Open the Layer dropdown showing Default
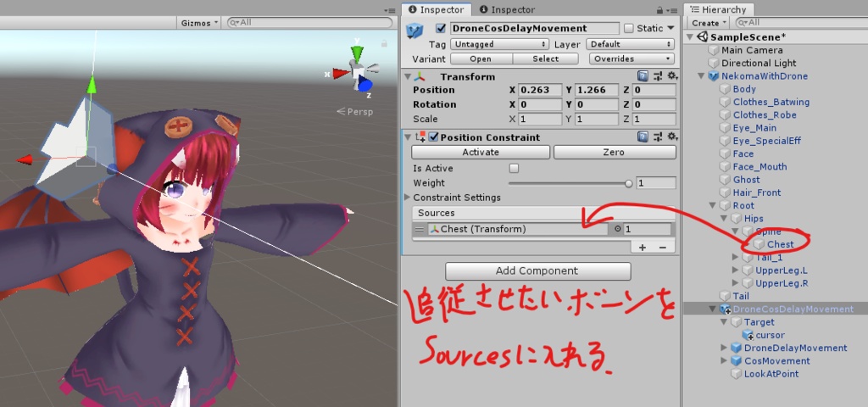Image resolution: width=868 pixels, height=407 pixels. [631, 44]
